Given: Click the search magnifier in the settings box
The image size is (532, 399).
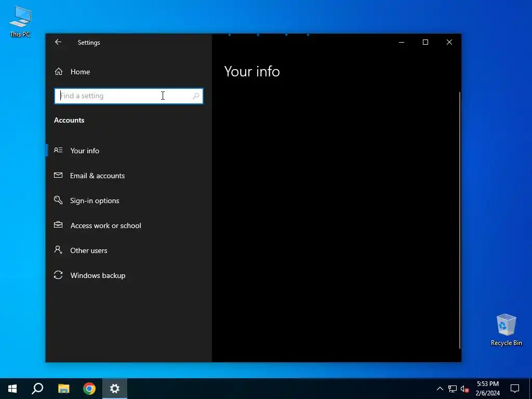Looking at the screenshot, I should (196, 96).
